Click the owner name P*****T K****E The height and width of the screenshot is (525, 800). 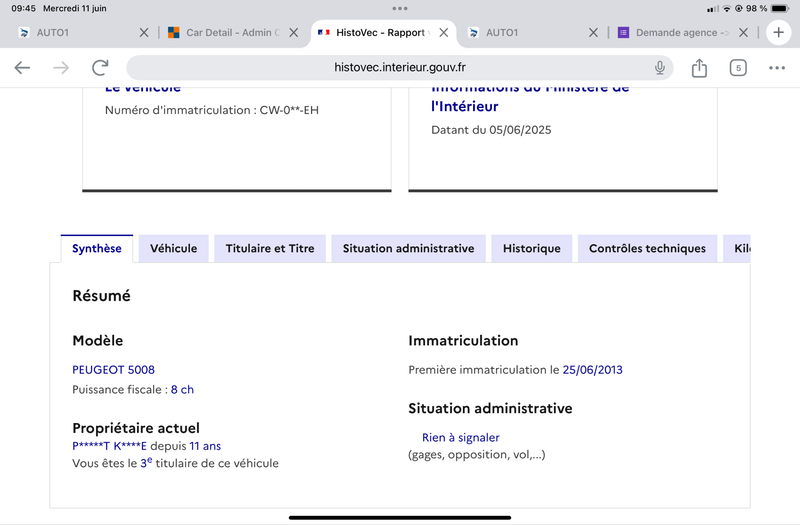point(109,446)
